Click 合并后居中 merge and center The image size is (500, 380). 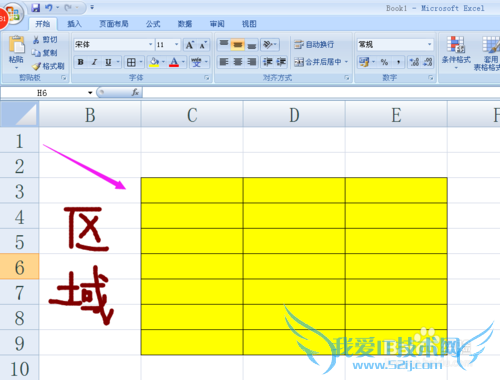[x=318, y=62]
